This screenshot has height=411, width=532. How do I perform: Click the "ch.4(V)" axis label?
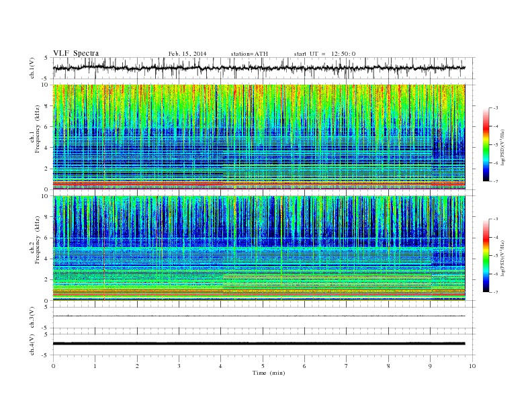pos(32,345)
